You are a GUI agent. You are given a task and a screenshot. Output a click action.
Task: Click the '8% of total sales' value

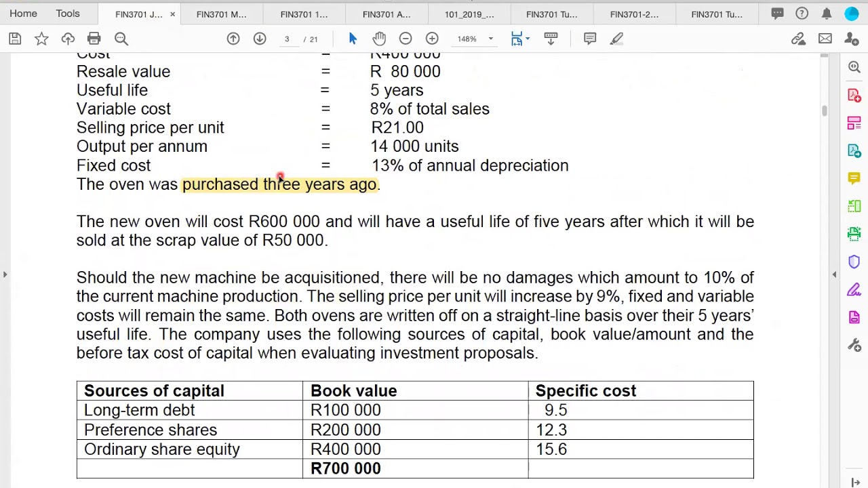click(x=429, y=108)
